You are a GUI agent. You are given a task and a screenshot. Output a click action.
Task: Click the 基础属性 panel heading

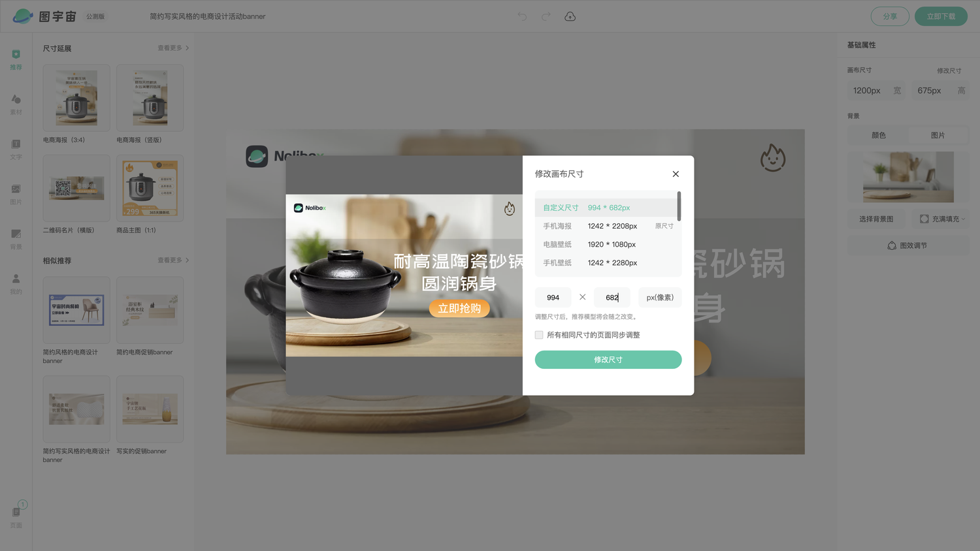862,45
